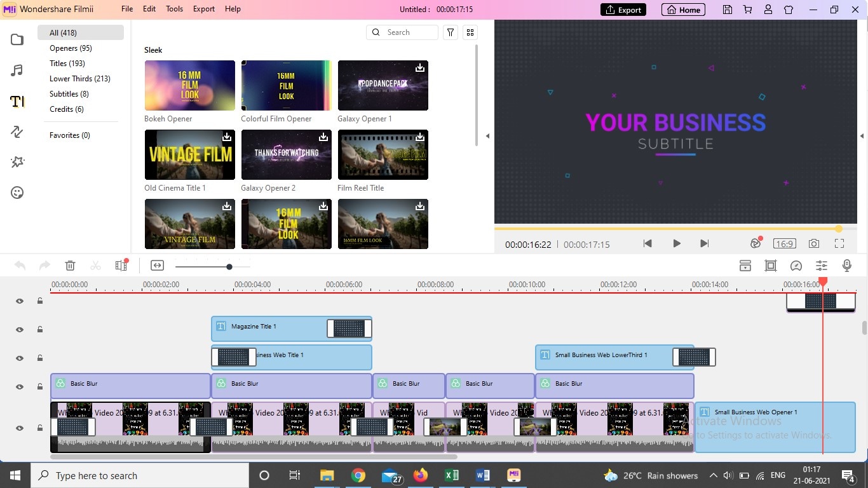The width and height of the screenshot is (868, 488).
Task: Select the Credits (6) category
Action: pyautogui.click(x=67, y=109)
